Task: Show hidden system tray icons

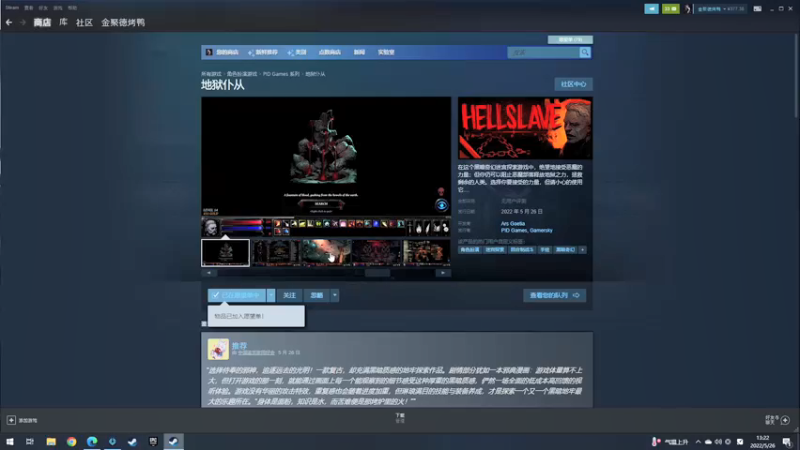Action: 698,442
